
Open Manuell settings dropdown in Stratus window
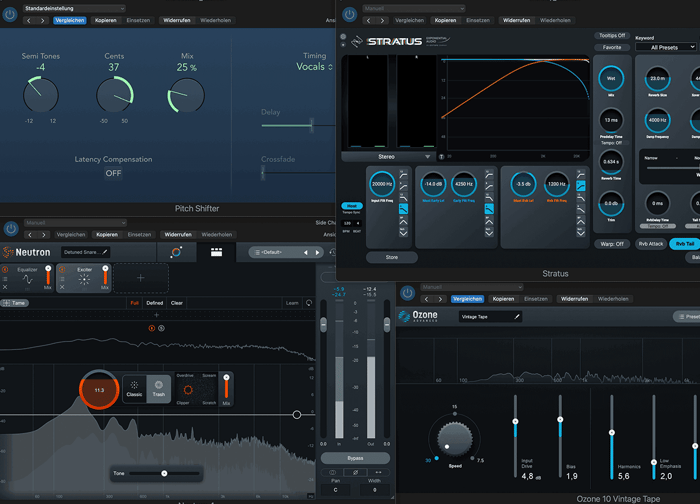414,8
